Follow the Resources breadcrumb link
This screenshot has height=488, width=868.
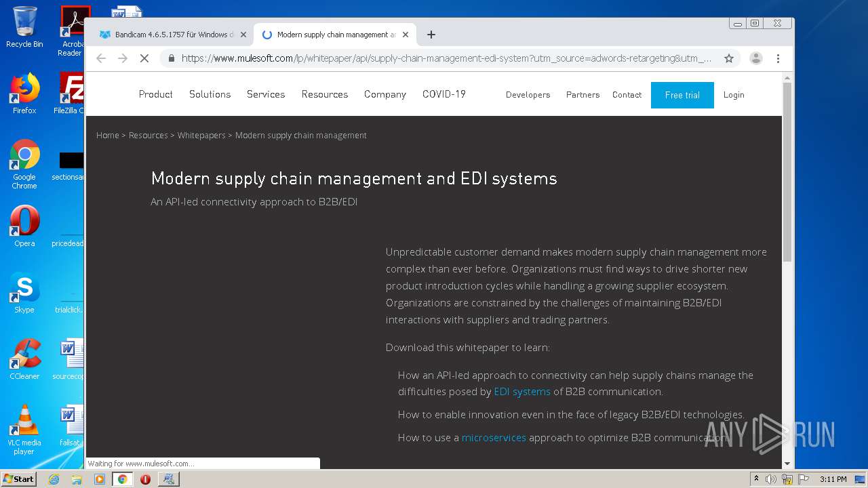(149, 136)
